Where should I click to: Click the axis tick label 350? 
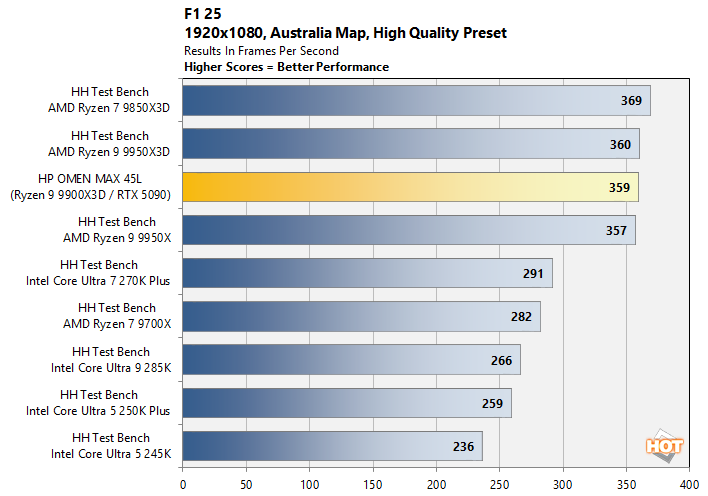[x=626, y=485]
